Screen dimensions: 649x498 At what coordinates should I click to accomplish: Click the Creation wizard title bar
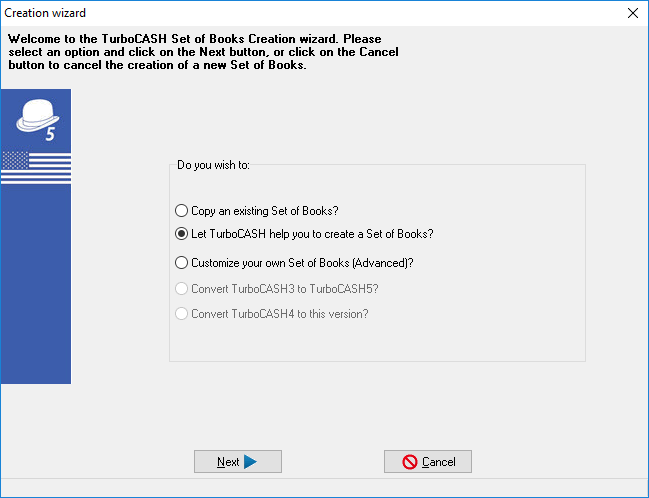(300, 13)
